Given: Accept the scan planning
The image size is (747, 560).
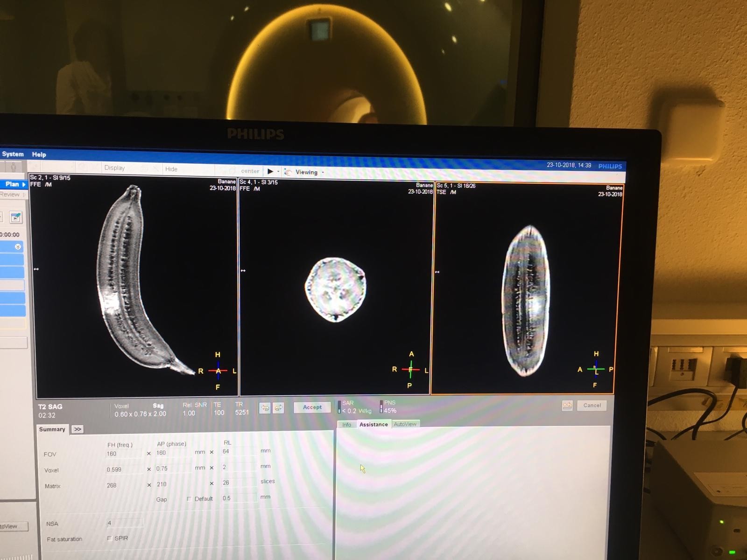Looking at the screenshot, I should [312, 407].
